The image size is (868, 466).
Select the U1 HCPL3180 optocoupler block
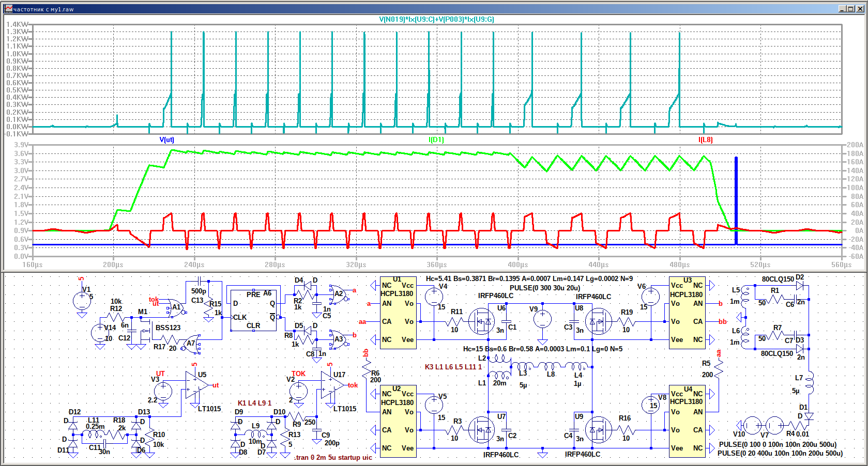pyautogui.click(x=398, y=313)
